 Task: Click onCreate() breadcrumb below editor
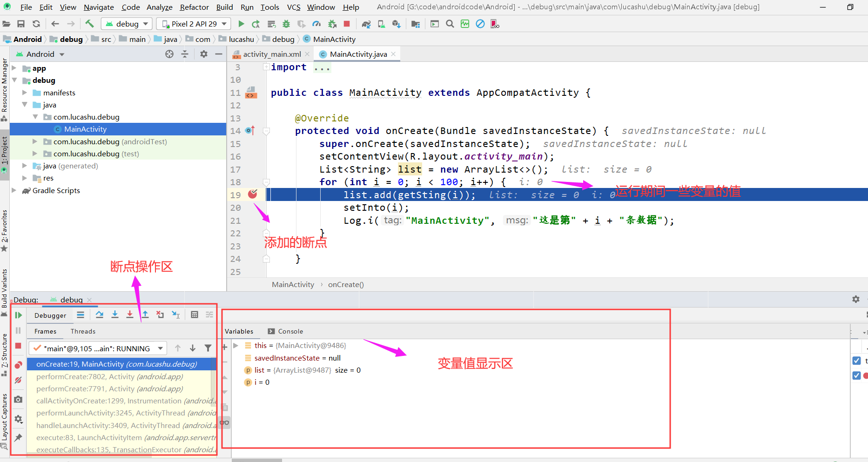[x=346, y=284]
